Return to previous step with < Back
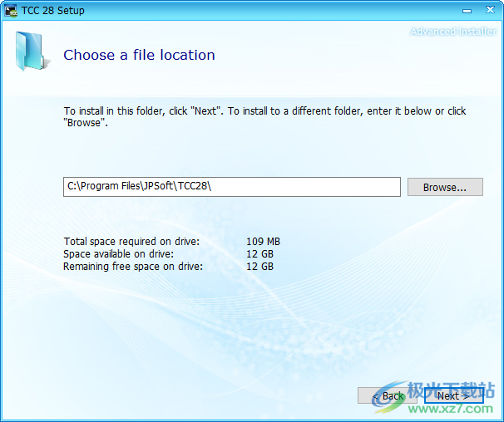Image resolution: width=504 pixels, height=422 pixels. click(388, 395)
